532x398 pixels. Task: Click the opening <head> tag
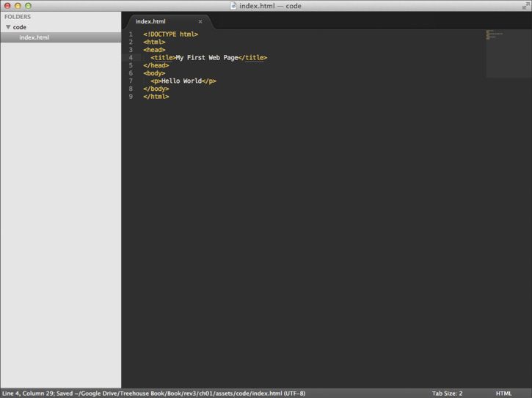[154, 50]
